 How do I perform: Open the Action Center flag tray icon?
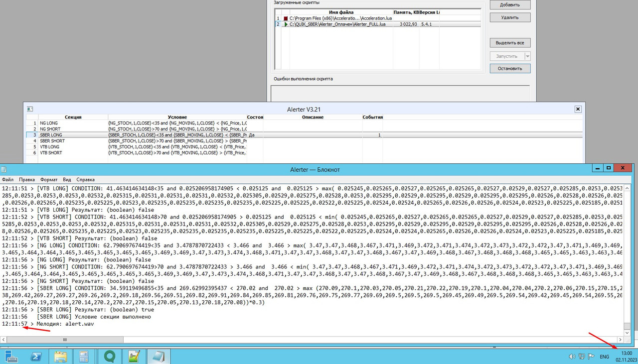click(x=591, y=357)
